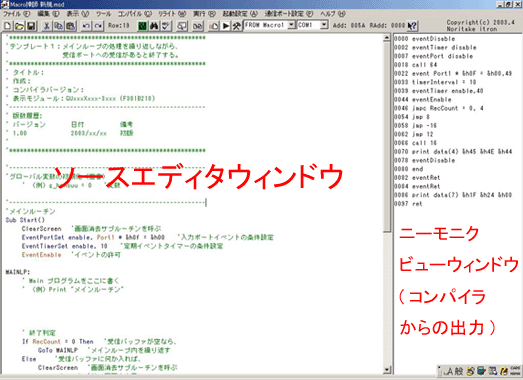Click the colorful IME input-style icon

(x=471, y=371)
